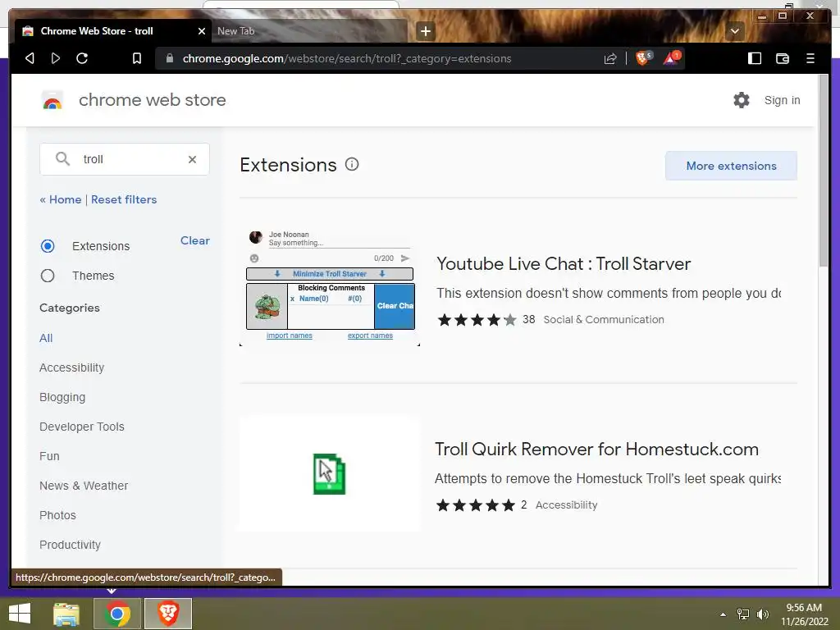This screenshot has height=630, width=840.
Task: Expand the tab search dropdown arrow
Action: [734, 31]
